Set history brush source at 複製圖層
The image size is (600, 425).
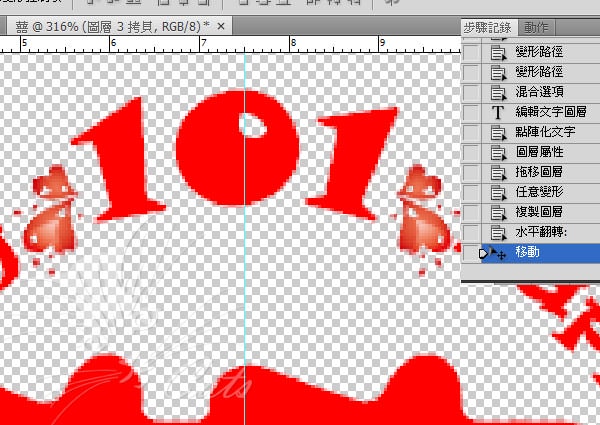472,212
